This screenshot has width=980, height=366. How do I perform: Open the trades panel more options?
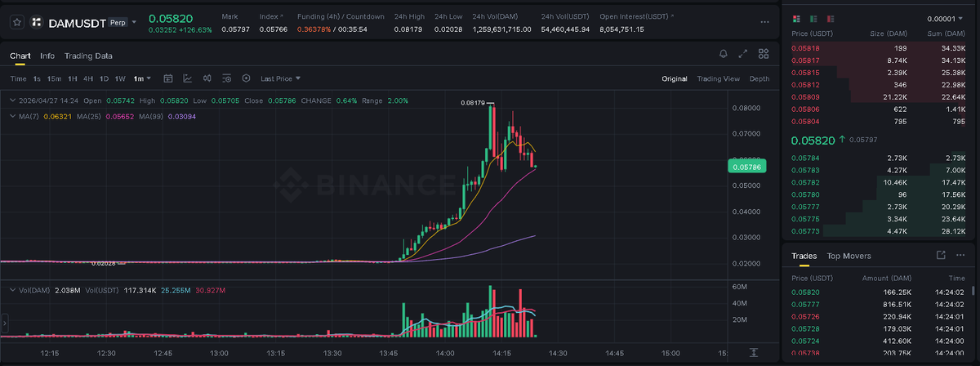pos(962,256)
